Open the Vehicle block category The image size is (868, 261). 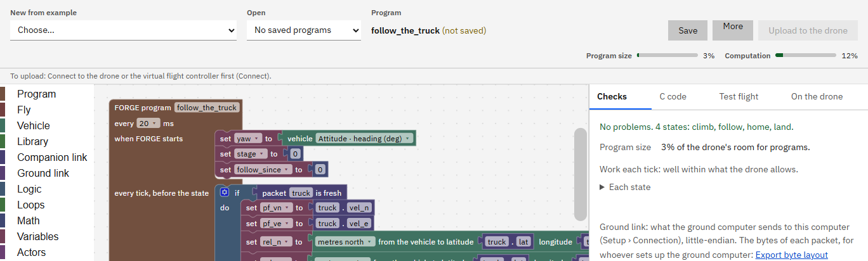pyautogui.click(x=33, y=125)
